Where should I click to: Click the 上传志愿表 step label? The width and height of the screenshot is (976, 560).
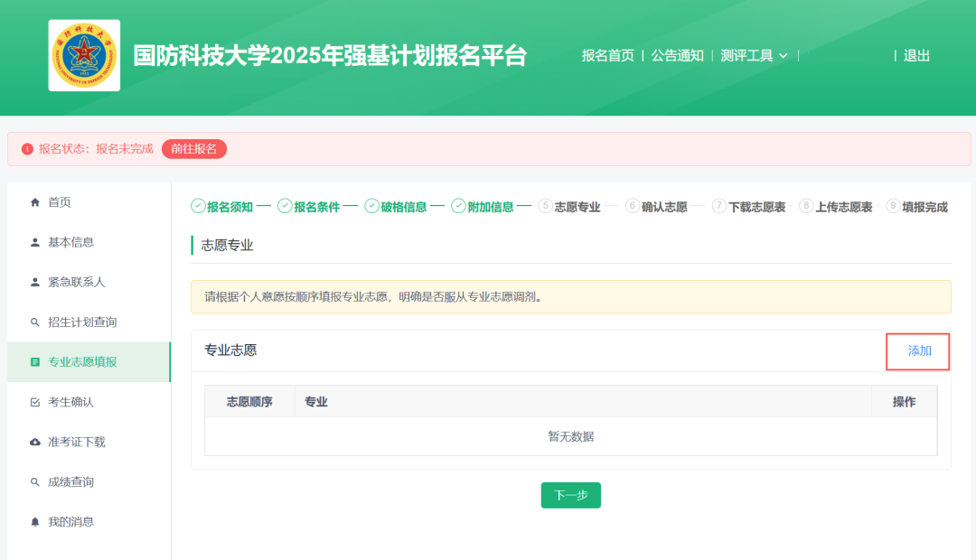click(844, 207)
